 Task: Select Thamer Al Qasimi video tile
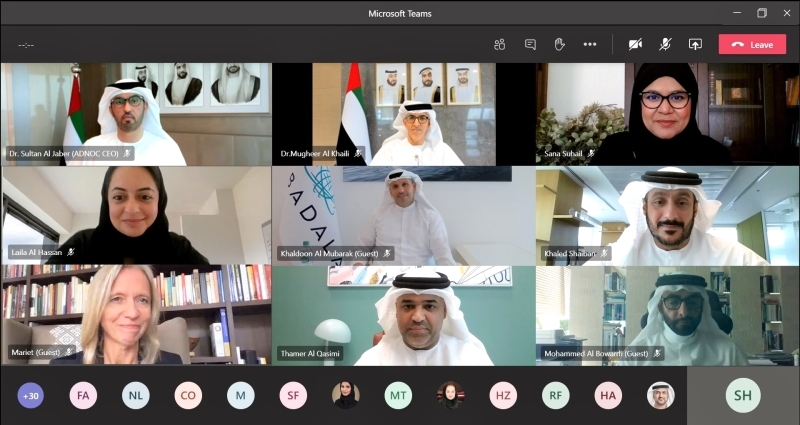point(403,315)
